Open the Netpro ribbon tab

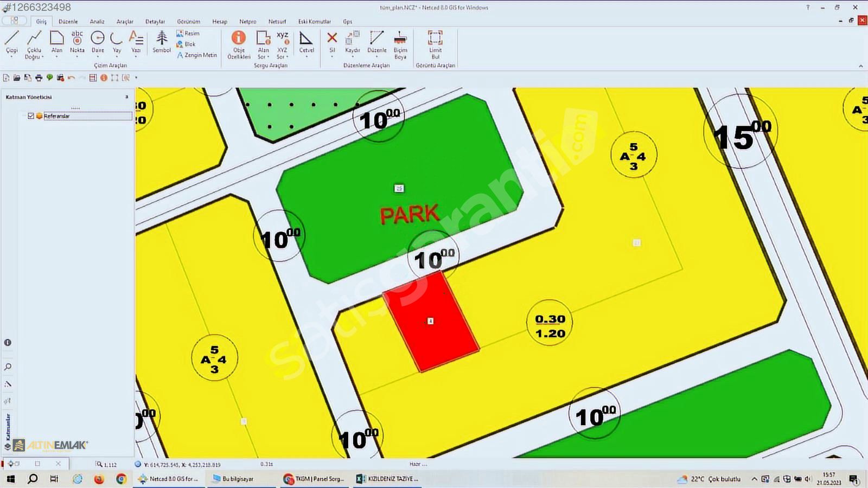(x=247, y=22)
